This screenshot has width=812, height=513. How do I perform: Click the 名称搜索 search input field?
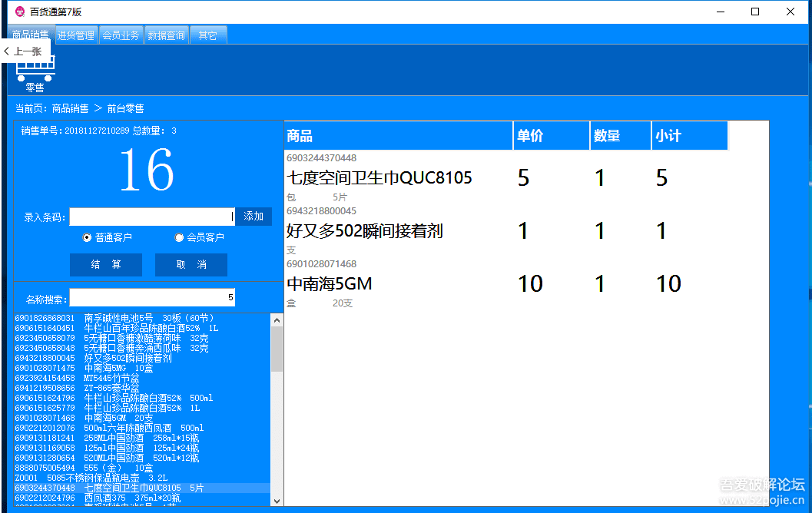(x=151, y=298)
